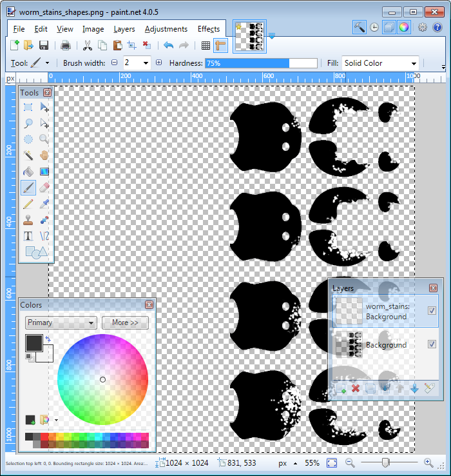Select the Line/Curve tool

tap(44, 236)
